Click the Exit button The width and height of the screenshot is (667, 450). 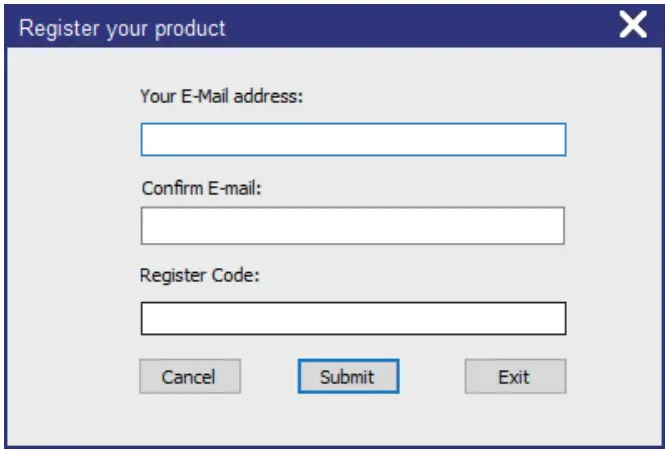[x=514, y=377]
